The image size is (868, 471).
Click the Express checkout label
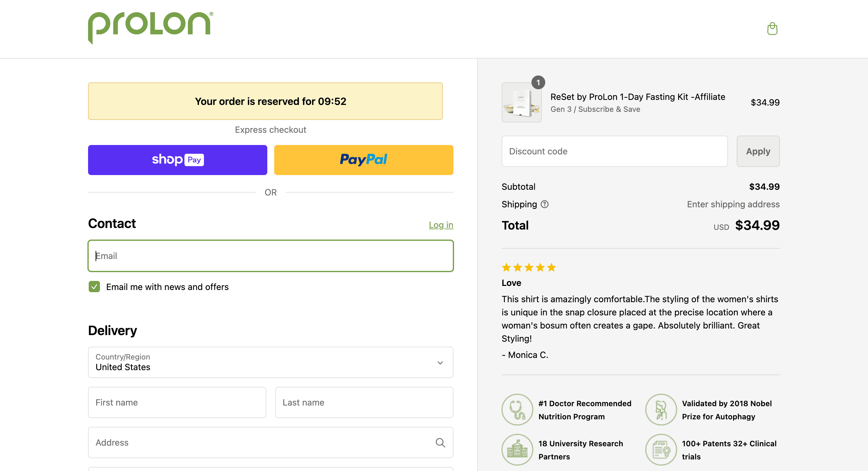click(270, 130)
